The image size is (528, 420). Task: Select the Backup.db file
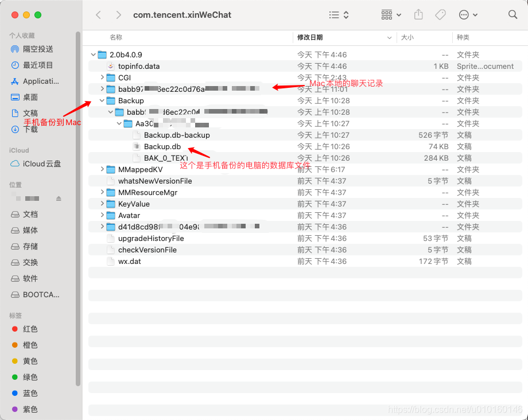[305, 146]
